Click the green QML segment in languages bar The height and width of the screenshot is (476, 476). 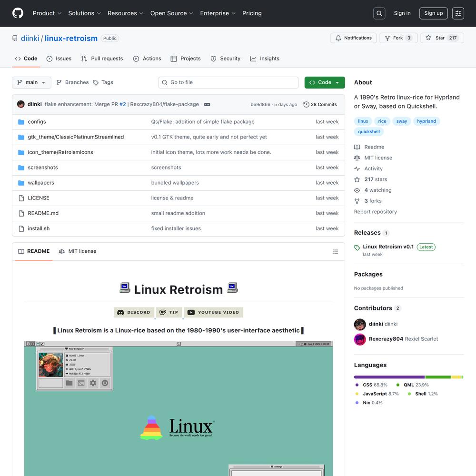coord(438,377)
